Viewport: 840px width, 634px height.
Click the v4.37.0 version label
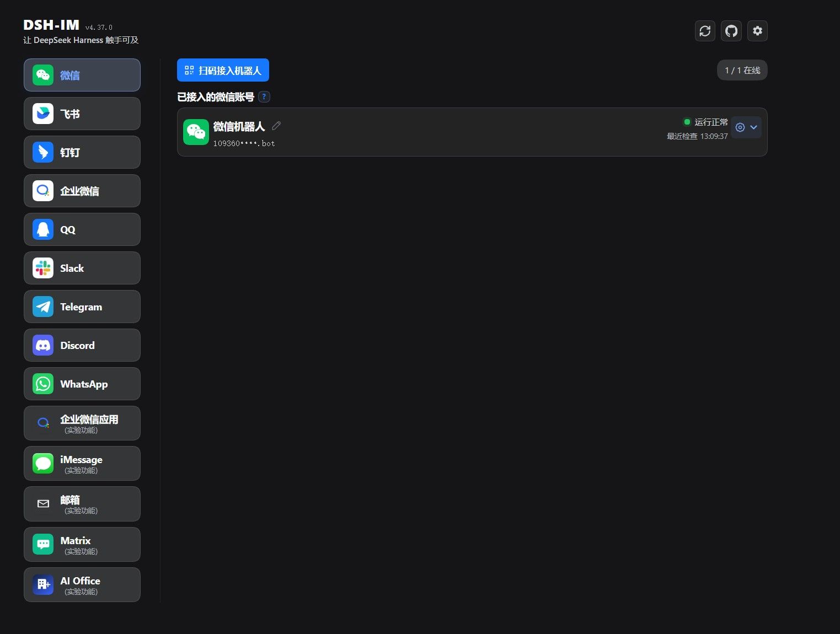pyautogui.click(x=99, y=27)
